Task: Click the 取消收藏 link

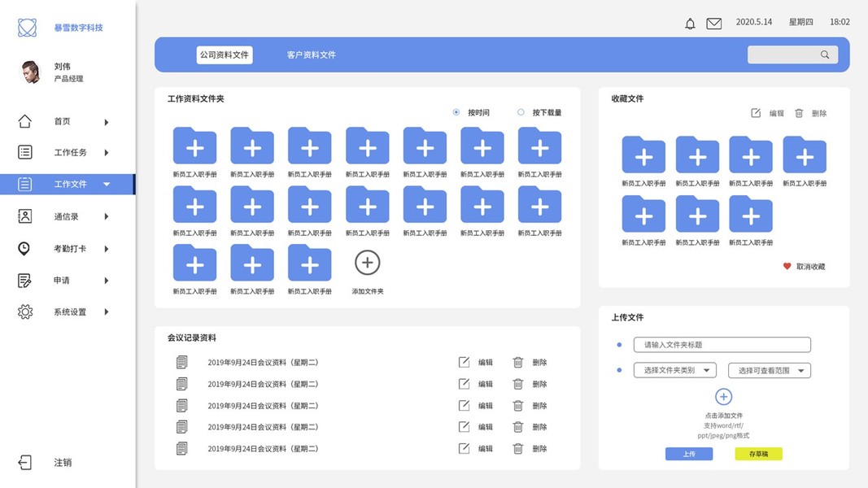Action: coord(810,267)
